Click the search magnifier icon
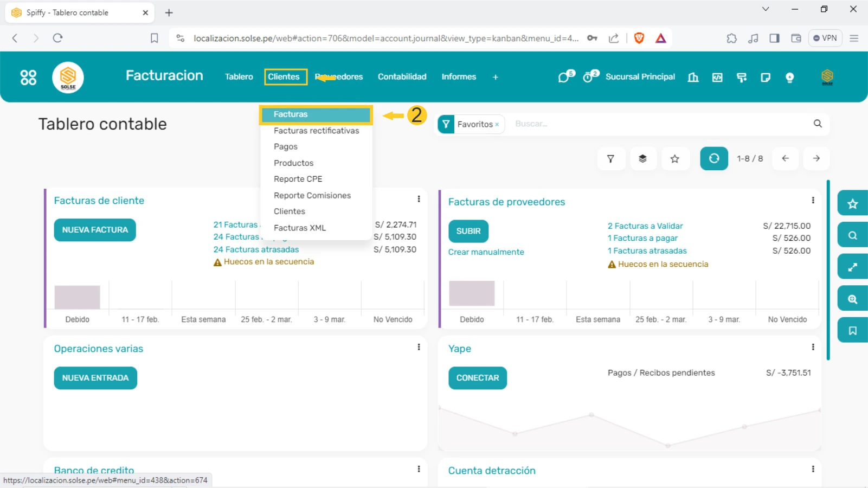 pos(818,124)
